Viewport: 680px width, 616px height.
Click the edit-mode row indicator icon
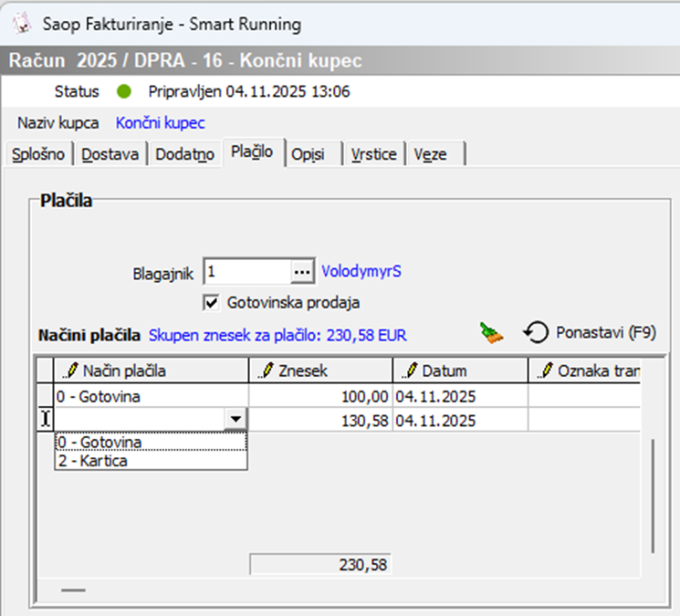[x=45, y=419]
